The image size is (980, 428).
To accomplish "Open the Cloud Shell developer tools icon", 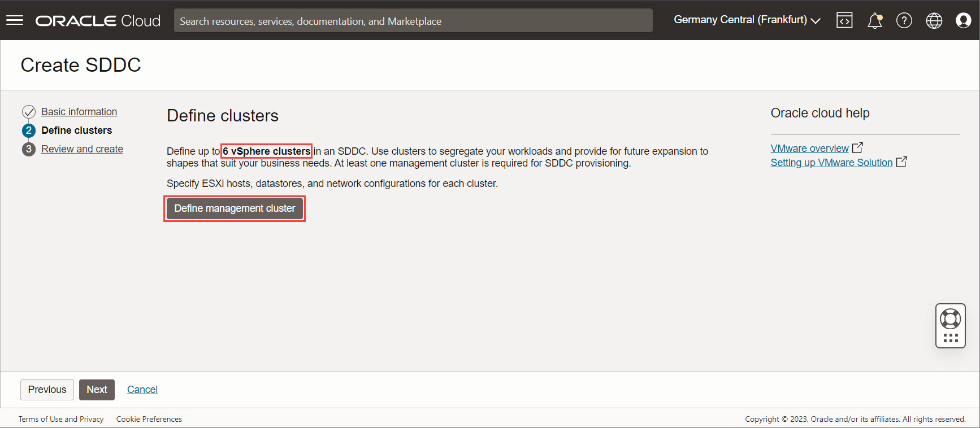I will pyautogui.click(x=844, y=20).
